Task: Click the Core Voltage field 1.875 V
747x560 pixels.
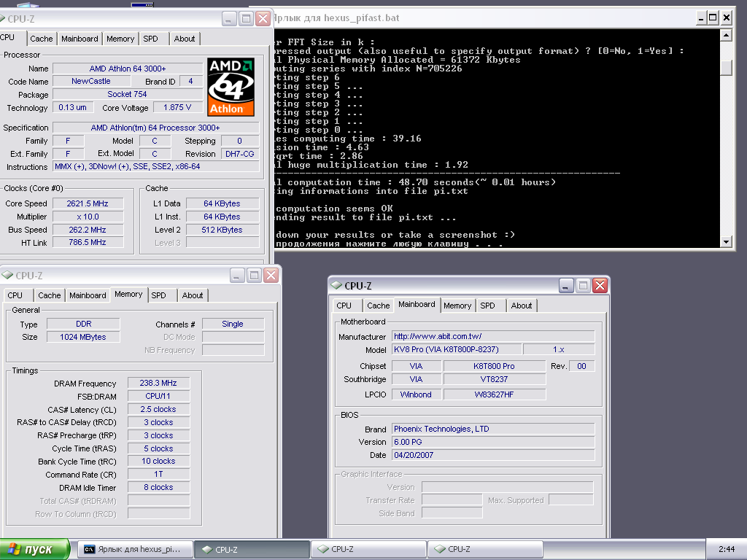Action: click(177, 108)
